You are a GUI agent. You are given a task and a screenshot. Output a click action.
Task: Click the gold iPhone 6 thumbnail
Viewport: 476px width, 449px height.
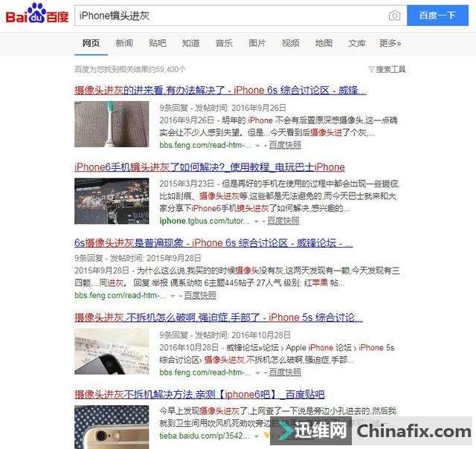coord(112,427)
